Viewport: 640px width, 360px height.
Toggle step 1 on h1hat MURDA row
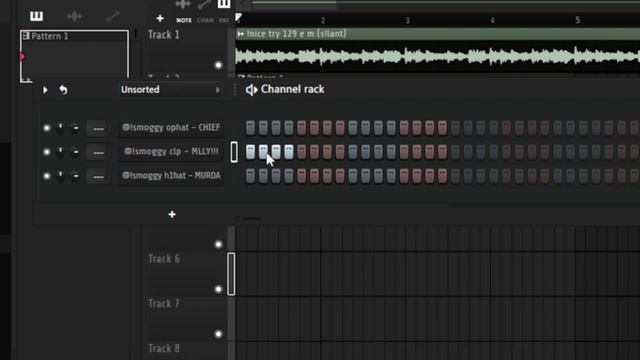[x=251, y=176]
